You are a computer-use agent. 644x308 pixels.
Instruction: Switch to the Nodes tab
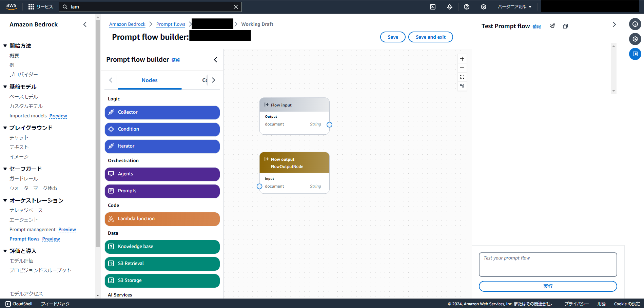click(149, 80)
